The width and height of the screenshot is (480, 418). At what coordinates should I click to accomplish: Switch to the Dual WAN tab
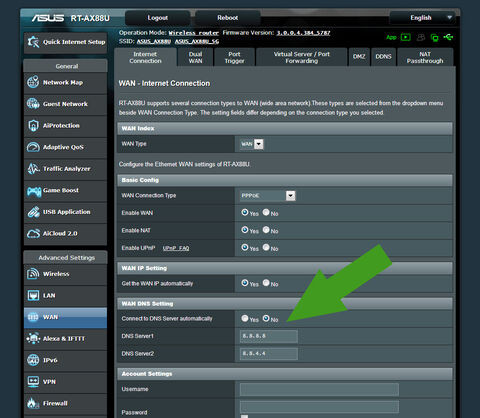195,57
